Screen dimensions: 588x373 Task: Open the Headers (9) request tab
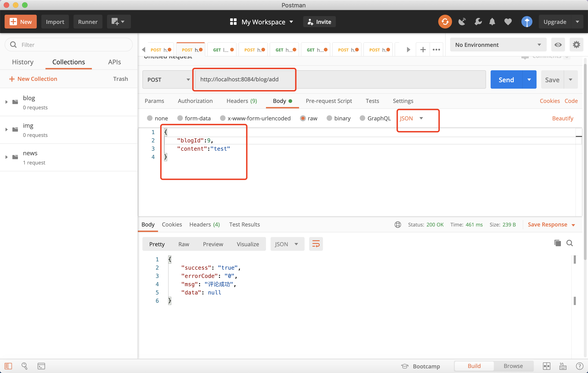pos(241,101)
